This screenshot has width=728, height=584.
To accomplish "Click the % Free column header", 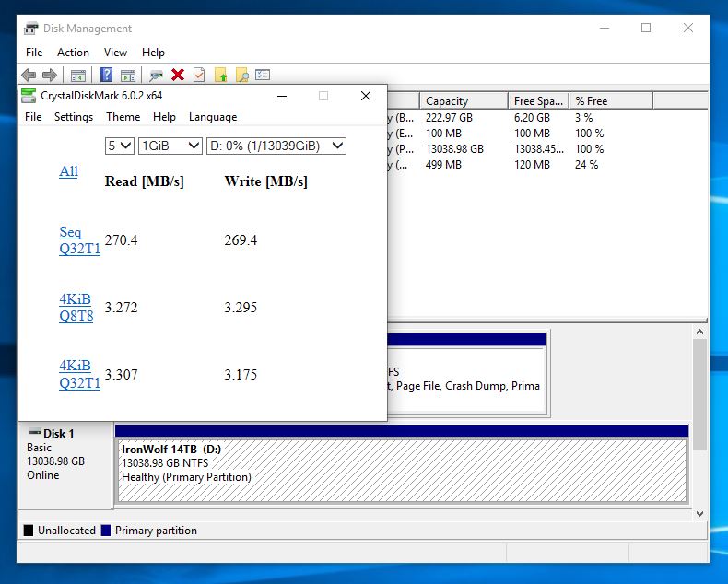I will tap(611, 100).
